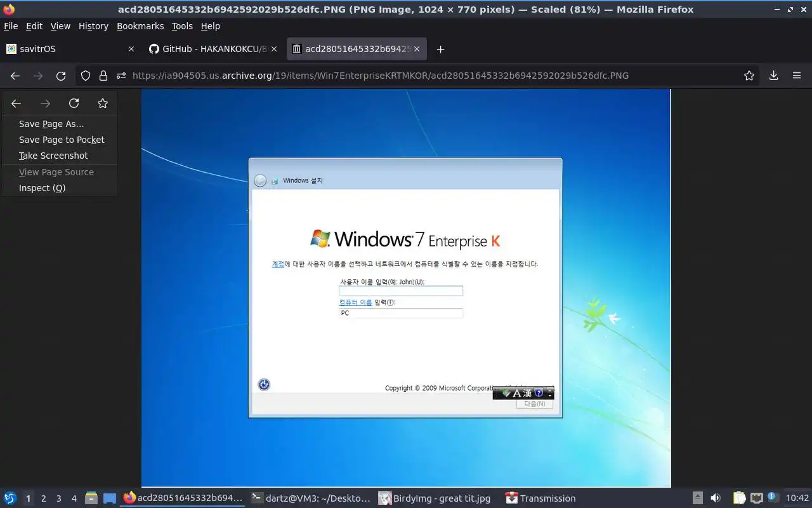812x508 pixels.
Task: Open the Transmission taskbar entry
Action: (x=540, y=498)
